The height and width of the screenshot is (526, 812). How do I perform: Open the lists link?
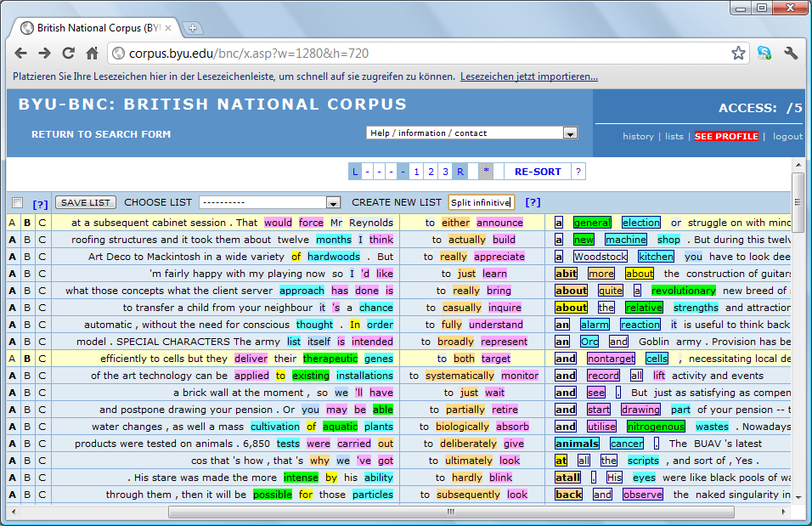tap(674, 136)
